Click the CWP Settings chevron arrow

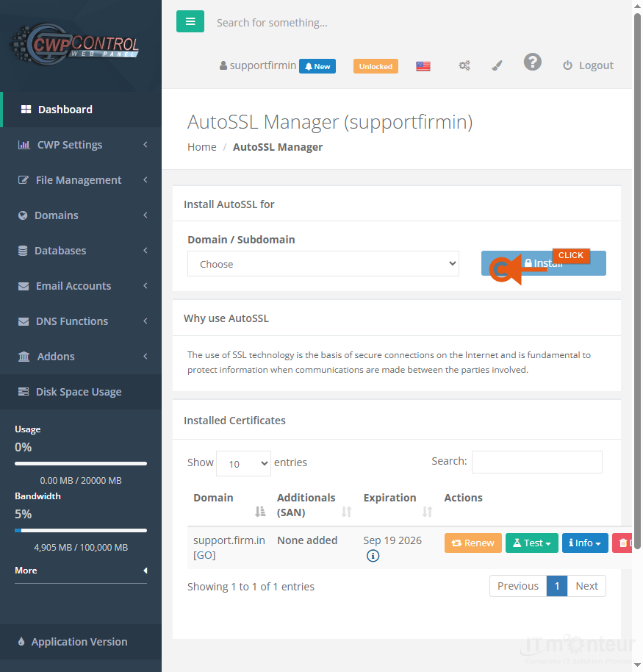146,144
